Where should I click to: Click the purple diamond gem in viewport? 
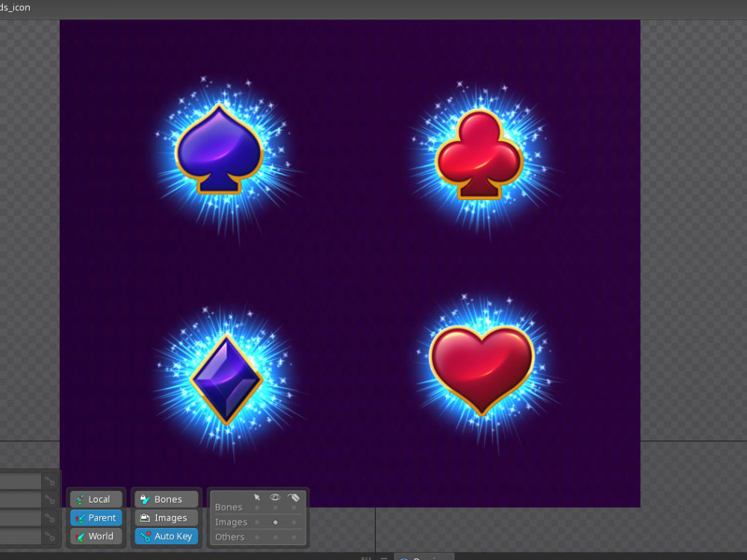pos(226,379)
